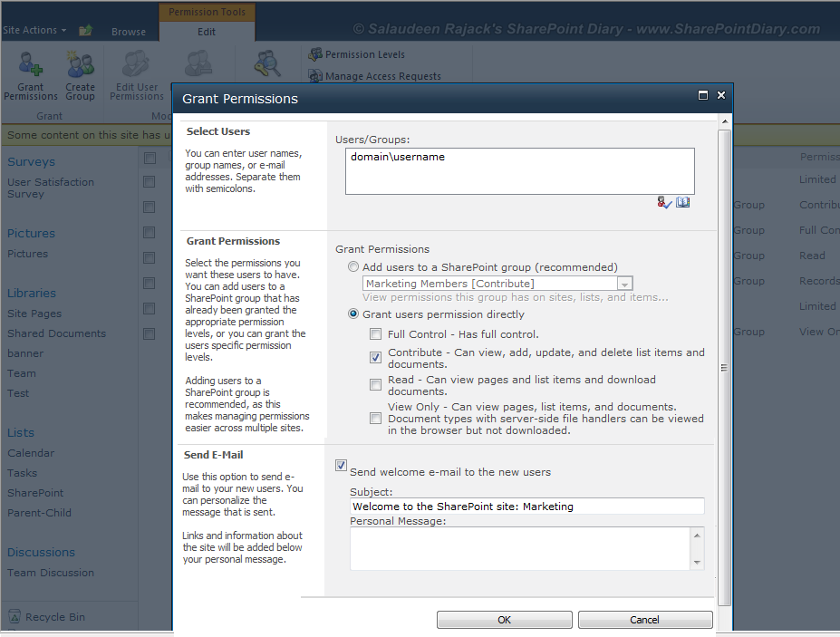
Task: Toggle Send welcome e-mail checkbox
Action: click(x=341, y=465)
